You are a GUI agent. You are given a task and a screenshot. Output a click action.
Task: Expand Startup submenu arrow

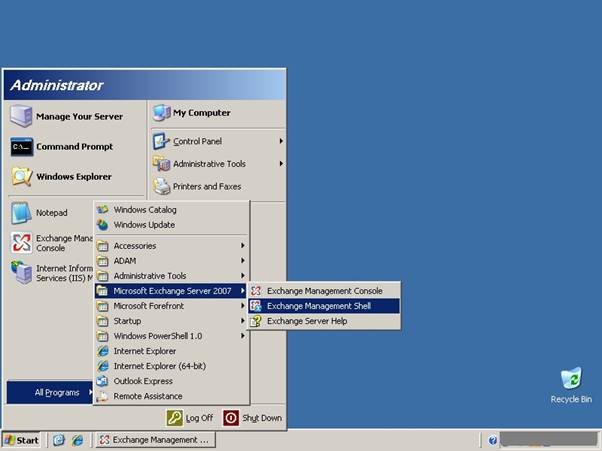[x=243, y=321]
